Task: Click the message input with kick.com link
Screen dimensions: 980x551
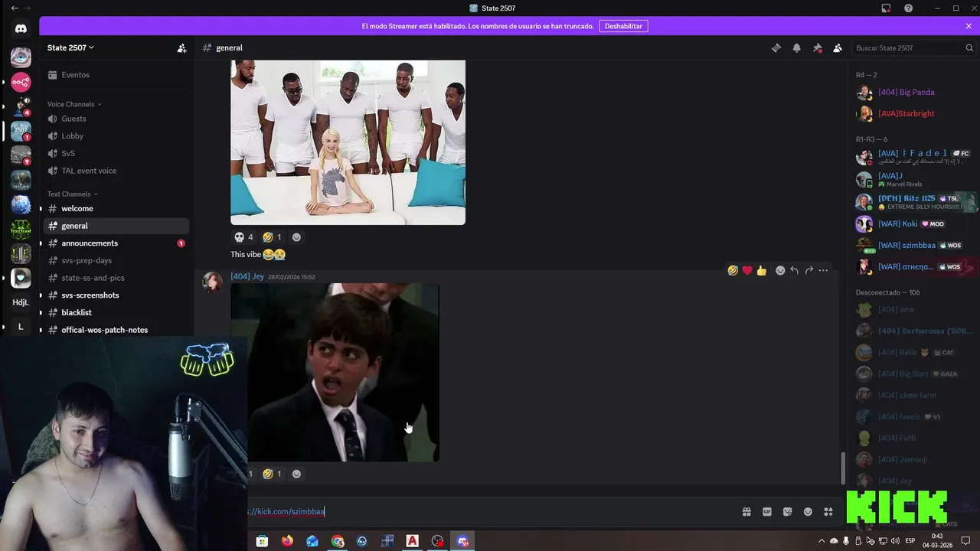Action: [x=490, y=511]
